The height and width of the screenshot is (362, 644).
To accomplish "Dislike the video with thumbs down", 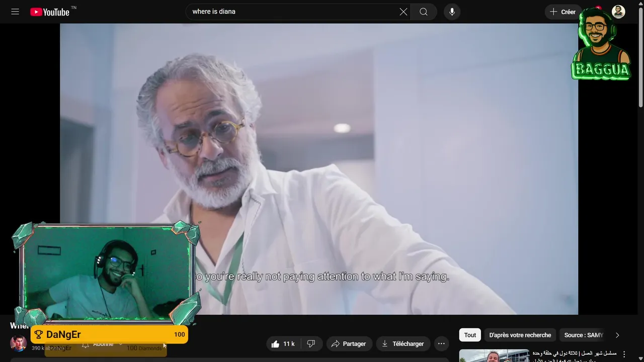I will (311, 344).
